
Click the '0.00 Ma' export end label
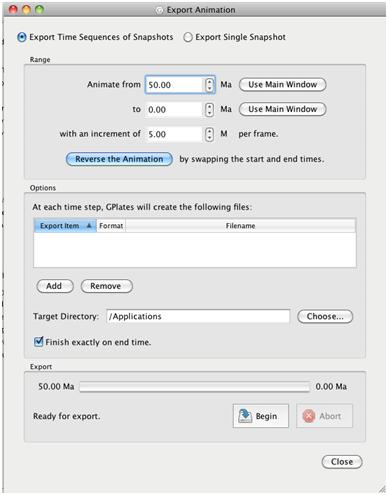[x=331, y=387]
